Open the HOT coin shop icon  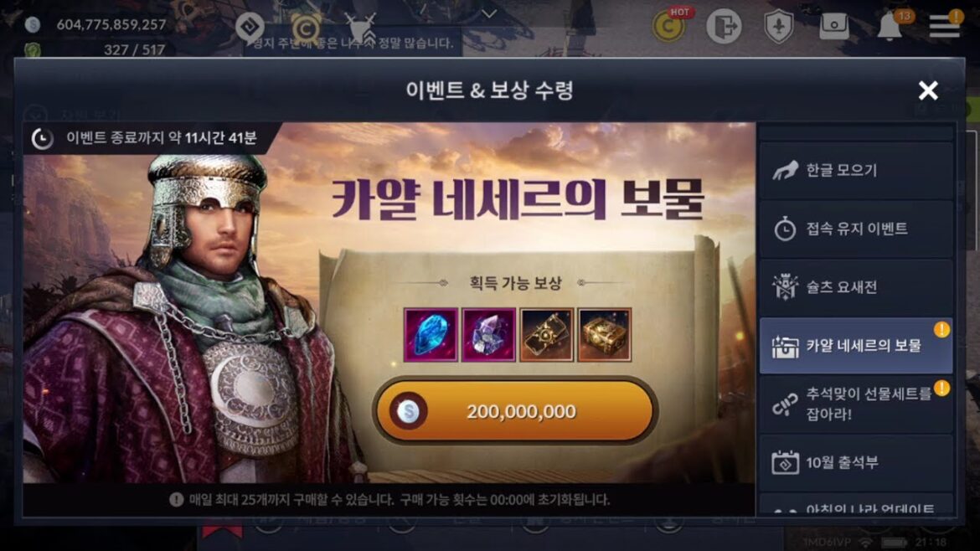click(x=669, y=26)
